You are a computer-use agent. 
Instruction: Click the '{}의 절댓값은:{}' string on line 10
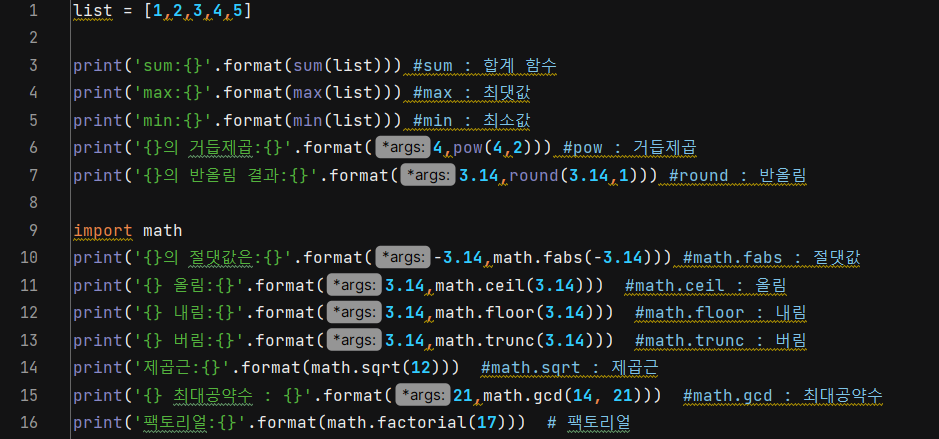tap(213, 258)
